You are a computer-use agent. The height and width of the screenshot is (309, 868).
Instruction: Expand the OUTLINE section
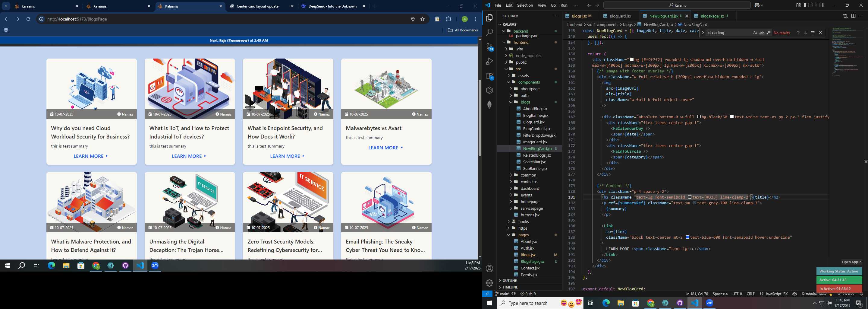(509, 281)
